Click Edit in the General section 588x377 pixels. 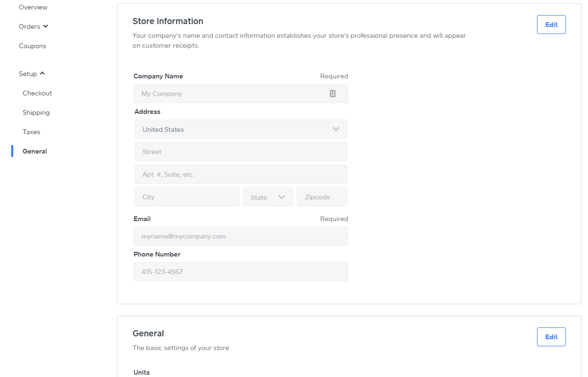pos(551,337)
